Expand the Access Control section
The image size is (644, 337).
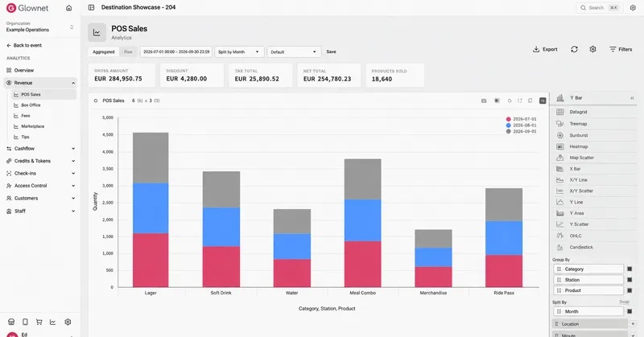pos(39,186)
